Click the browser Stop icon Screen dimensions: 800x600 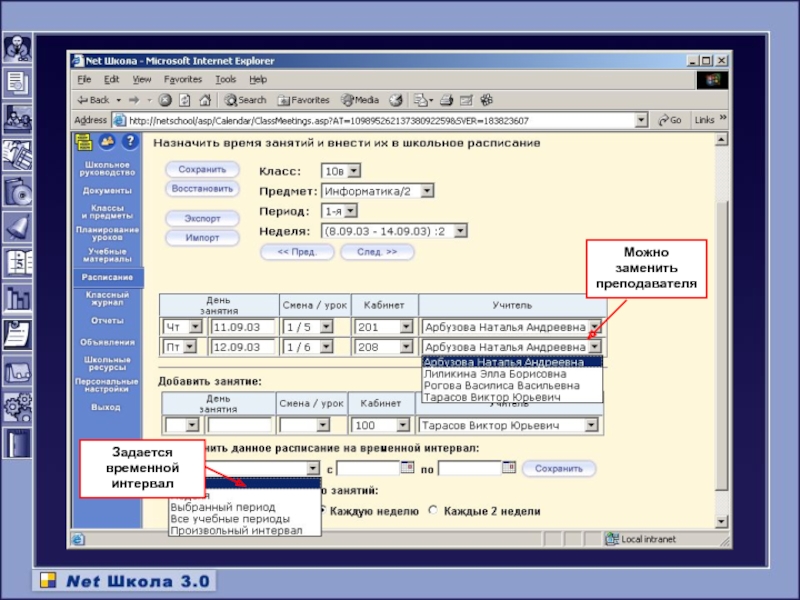166,100
